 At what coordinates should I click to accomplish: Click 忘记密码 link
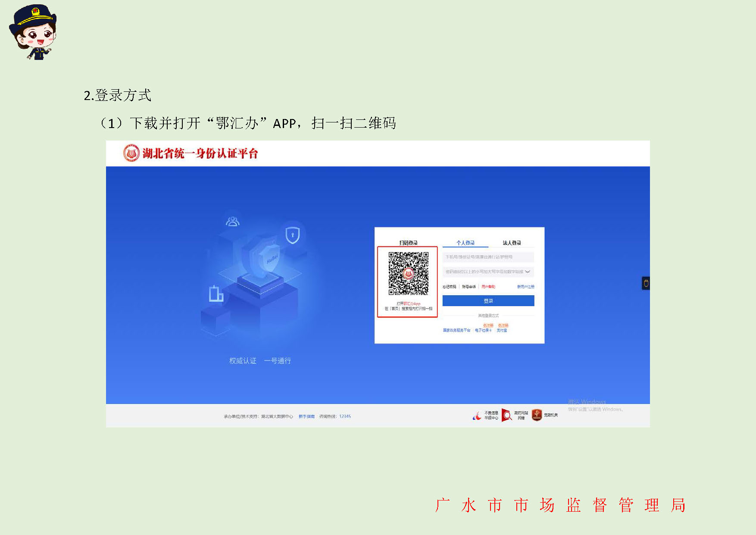(x=449, y=287)
